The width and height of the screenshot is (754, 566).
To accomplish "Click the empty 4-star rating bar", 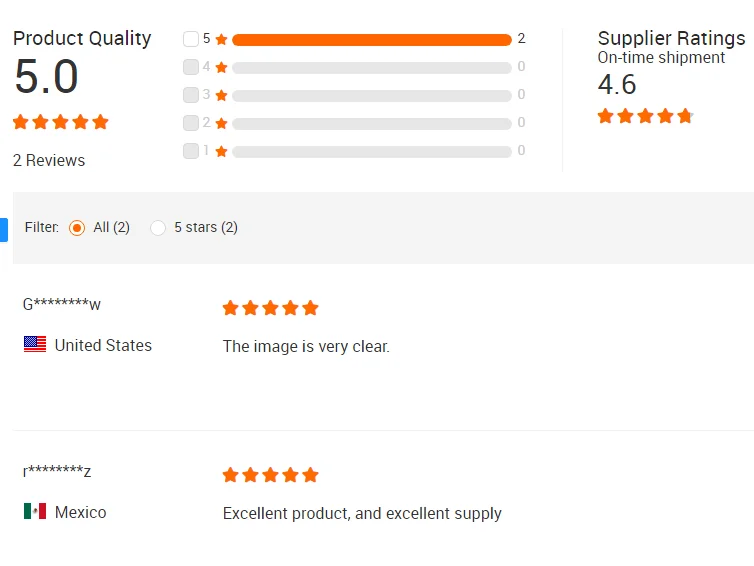I will click(x=371, y=68).
